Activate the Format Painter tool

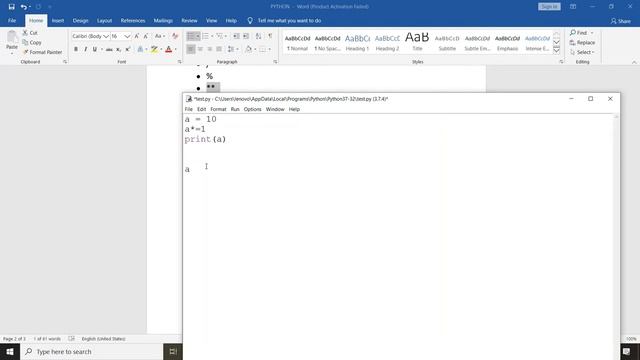click(x=42, y=52)
